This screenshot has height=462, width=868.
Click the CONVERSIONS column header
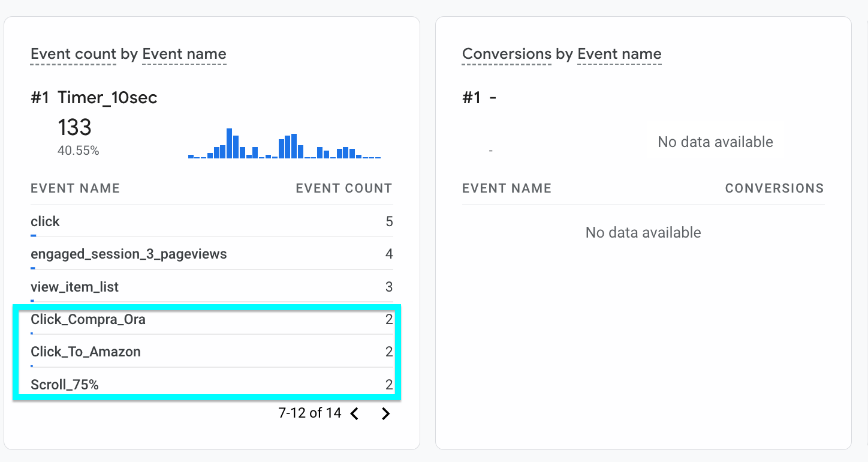[774, 188]
